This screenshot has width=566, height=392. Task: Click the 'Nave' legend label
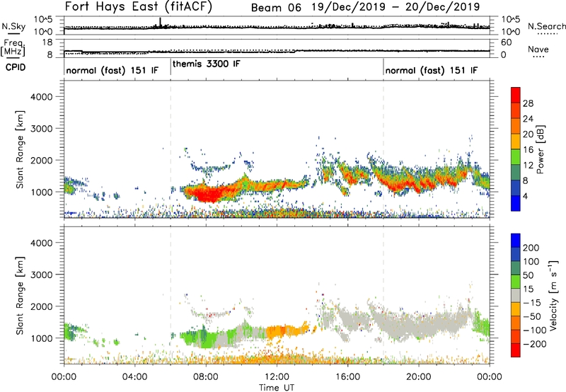(x=538, y=49)
